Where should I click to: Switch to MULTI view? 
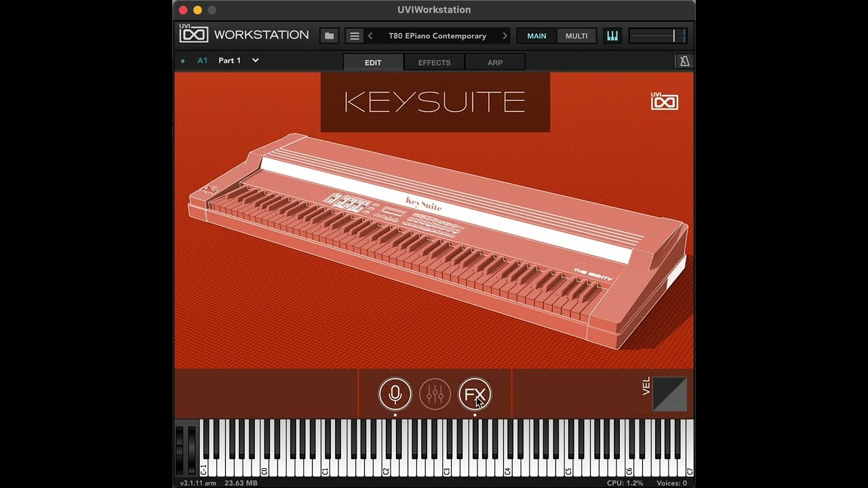576,36
